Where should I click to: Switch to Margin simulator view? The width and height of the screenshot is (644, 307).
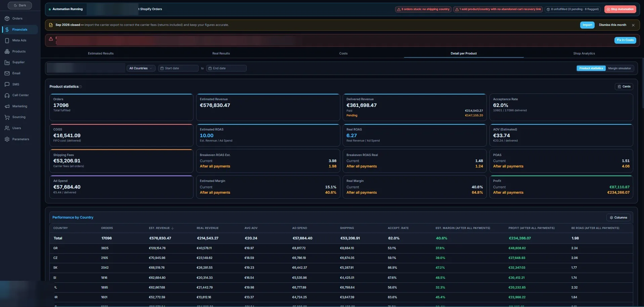click(619, 68)
